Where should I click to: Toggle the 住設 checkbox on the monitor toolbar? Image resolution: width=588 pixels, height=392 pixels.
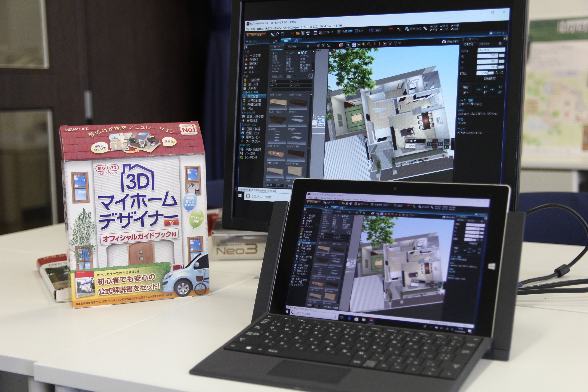click(x=434, y=27)
